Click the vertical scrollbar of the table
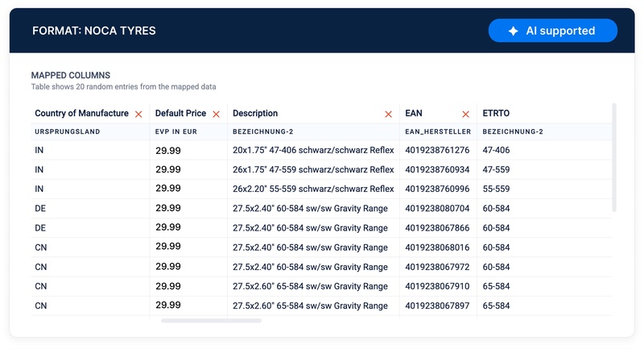The height and width of the screenshot is (349, 644). pyautogui.click(x=614, y=157)
